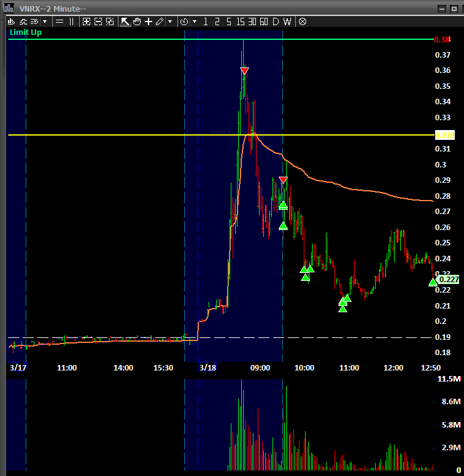This screenshot has width=464, height=476.
Task: Click the zoom out icon
Action: (x=98, y=21)
